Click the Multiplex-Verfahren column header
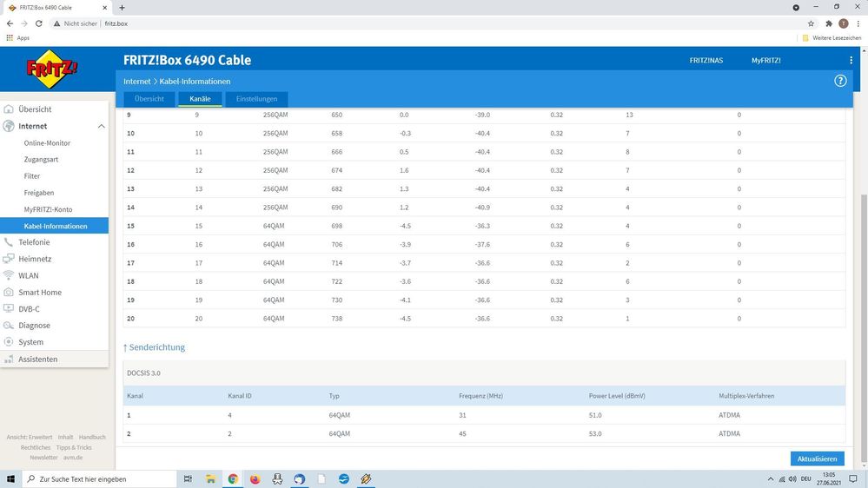Screen dimensions: 868x488 point(746,396)
